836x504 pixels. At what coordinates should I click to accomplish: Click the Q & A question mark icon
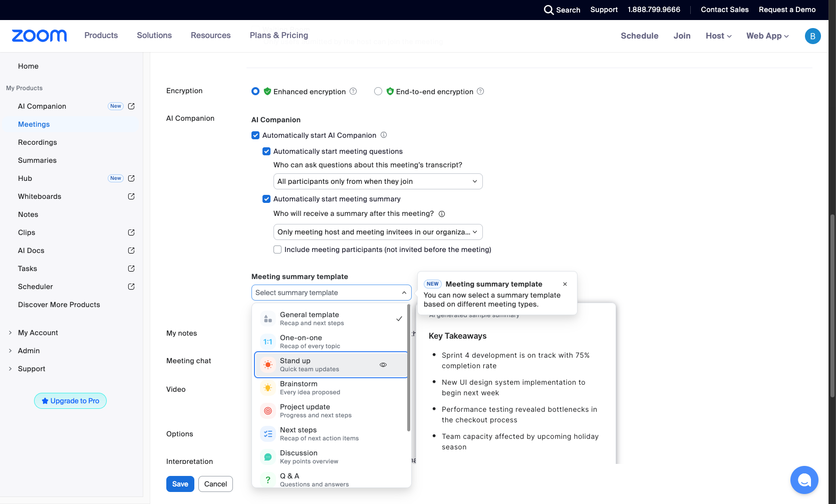(268, 480)
